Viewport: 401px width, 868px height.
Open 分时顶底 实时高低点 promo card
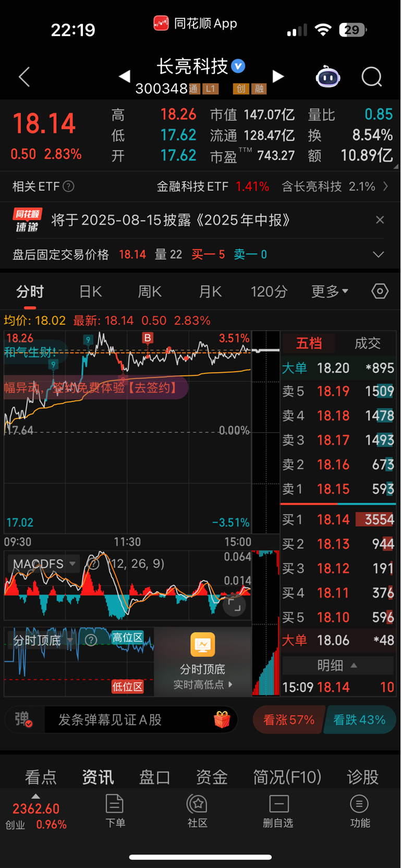pyautogui.click(x=202, y=662)
